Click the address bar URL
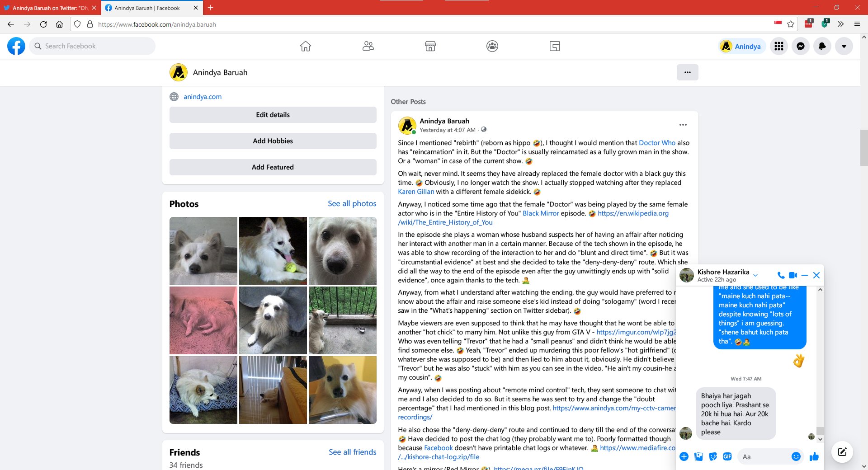Viewport: 868px width, 470px height. pos(157,24)
